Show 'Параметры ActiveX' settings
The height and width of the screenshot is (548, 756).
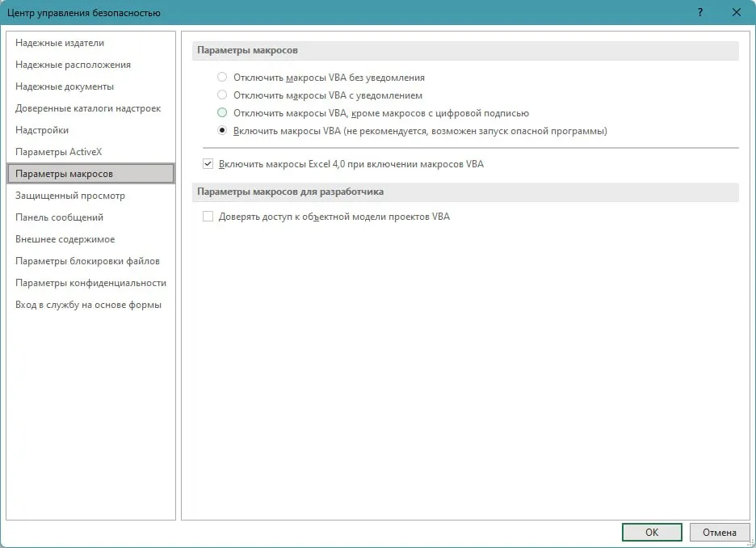point(59,152)
